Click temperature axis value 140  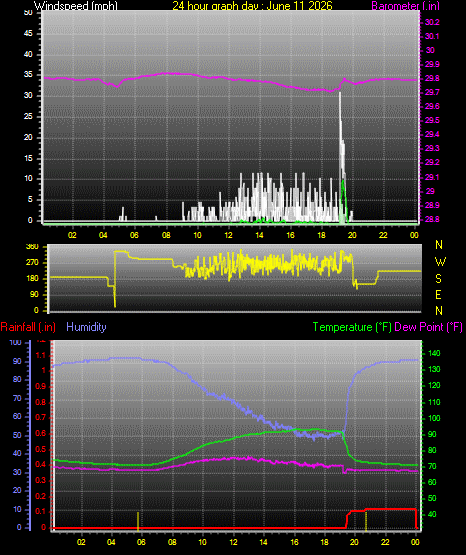[434, 353]
